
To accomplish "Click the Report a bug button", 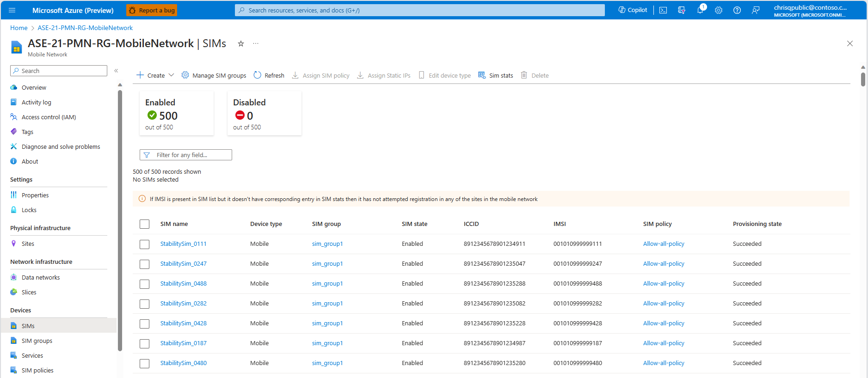I will pyautogui.click(x=152, y=10).
